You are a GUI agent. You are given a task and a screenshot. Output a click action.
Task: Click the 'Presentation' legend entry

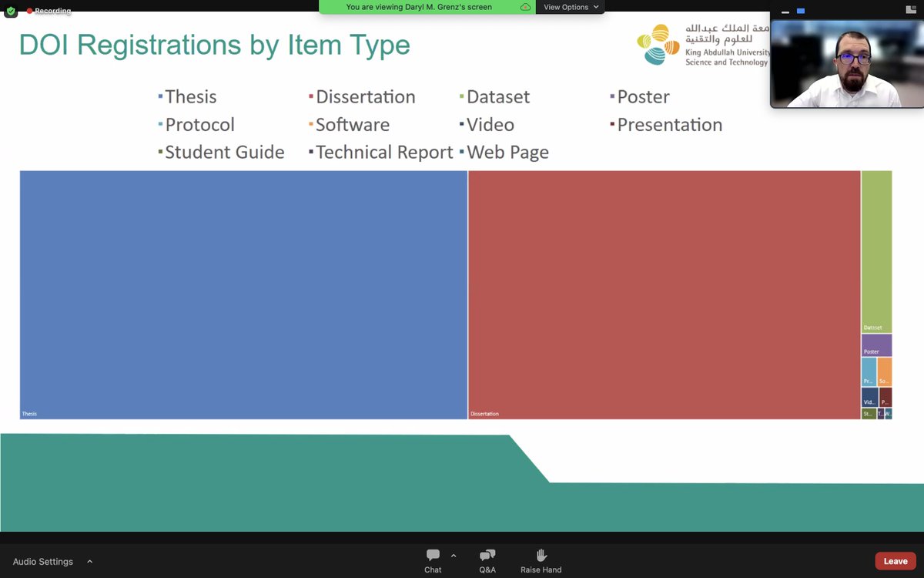tap(666, 125)
